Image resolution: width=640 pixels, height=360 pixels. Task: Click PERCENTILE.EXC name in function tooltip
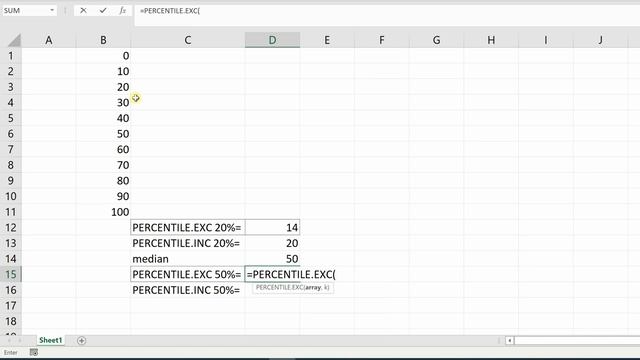tap(280, 288)
